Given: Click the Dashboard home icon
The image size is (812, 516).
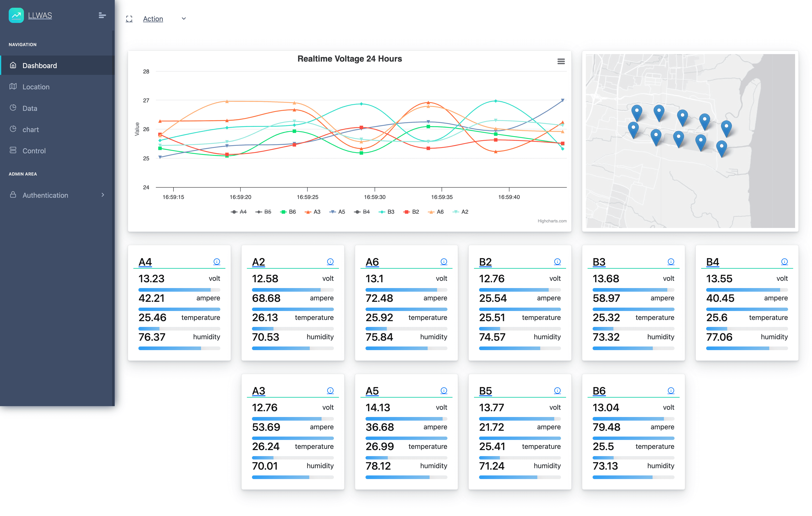Looking at the screenshot, I should [13, 65].
